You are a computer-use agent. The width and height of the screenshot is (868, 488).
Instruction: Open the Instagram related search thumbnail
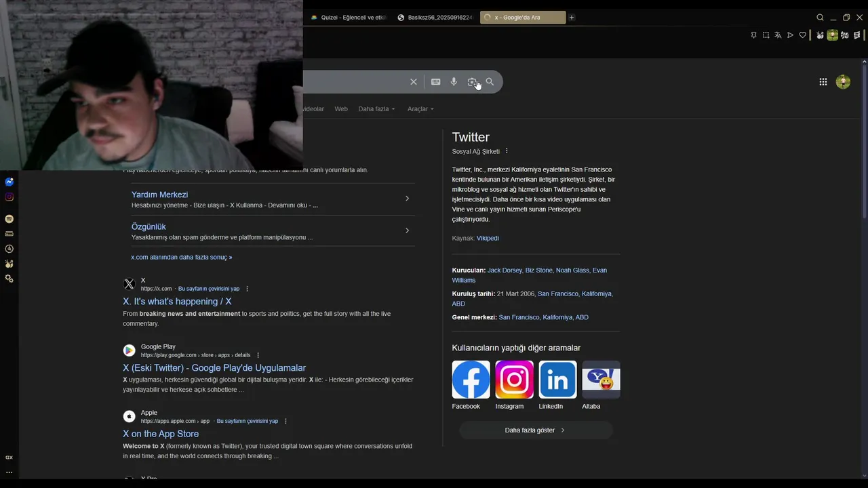[514, 380]
